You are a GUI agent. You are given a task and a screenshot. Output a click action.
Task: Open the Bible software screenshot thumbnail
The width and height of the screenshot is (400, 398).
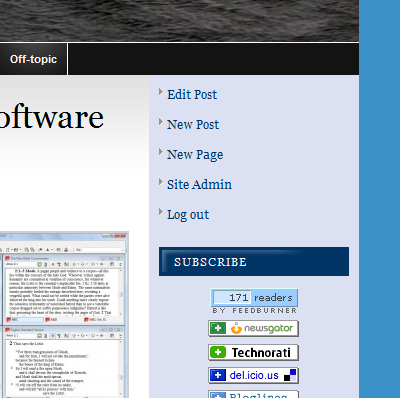[x=64, y=315]
